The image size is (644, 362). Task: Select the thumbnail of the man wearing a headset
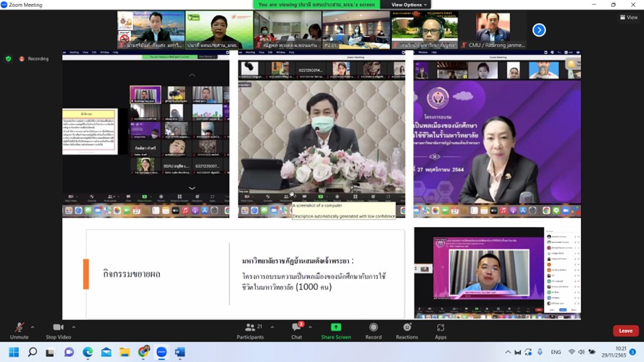[x=424, y=30]
